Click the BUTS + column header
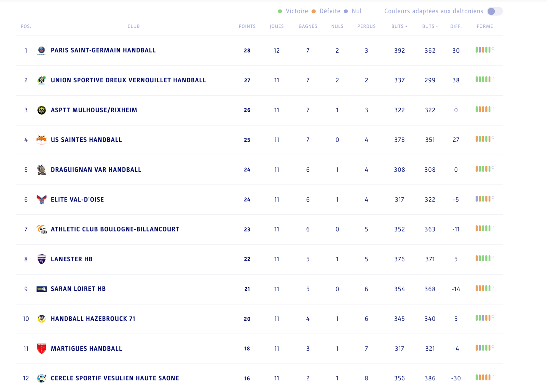 [399, 26]
